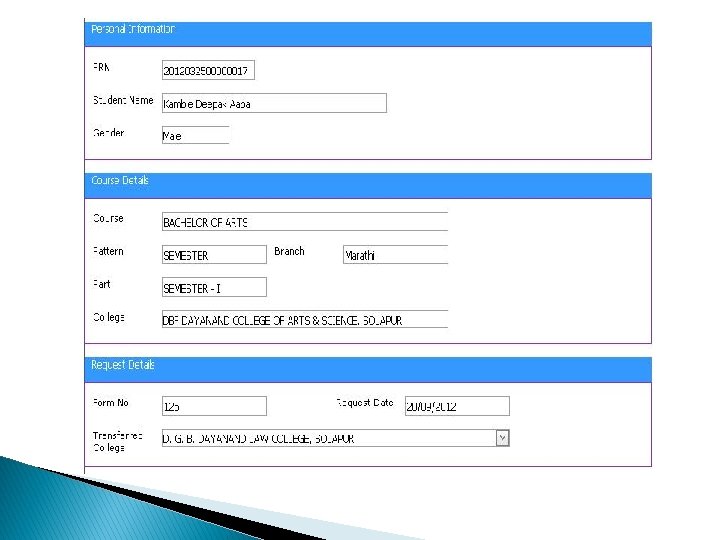Click the Branch field showing Marathi
This screenshot has width=720, height=540.
[x=395, y=255]
